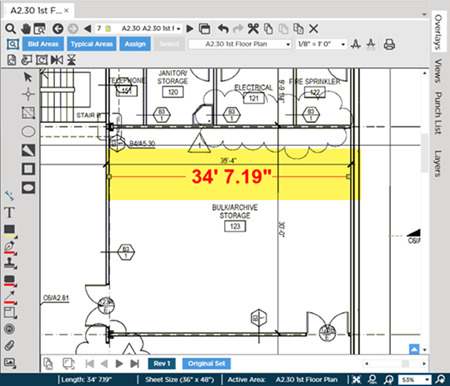Screen dimensions: 450x386
Task: Select the A2.30 1st F... document tab
Action: pyautogui.click(x=35, y=11)
